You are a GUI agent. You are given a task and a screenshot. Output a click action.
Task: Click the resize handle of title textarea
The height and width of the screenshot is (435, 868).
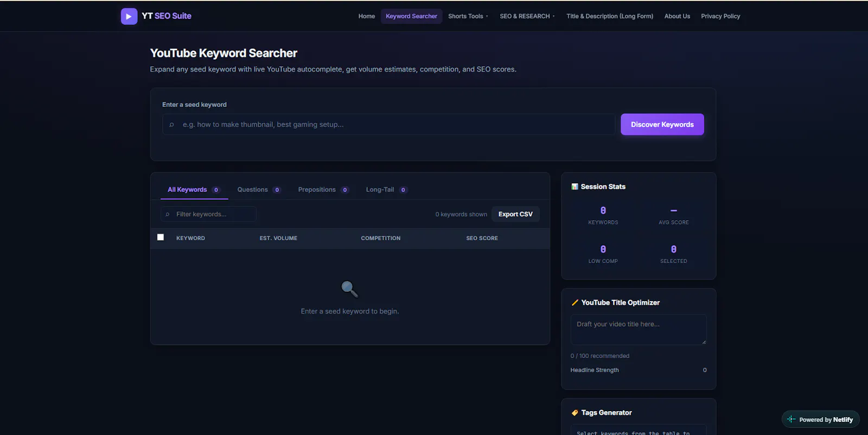coord(704,342)
